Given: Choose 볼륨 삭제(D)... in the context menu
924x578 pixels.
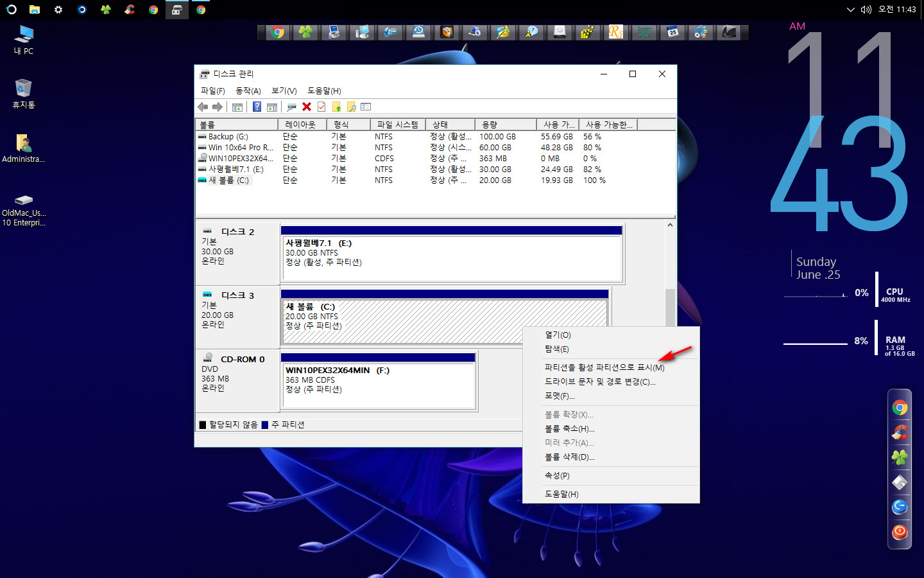Looking at the screenshot, I should pos(611,457).
